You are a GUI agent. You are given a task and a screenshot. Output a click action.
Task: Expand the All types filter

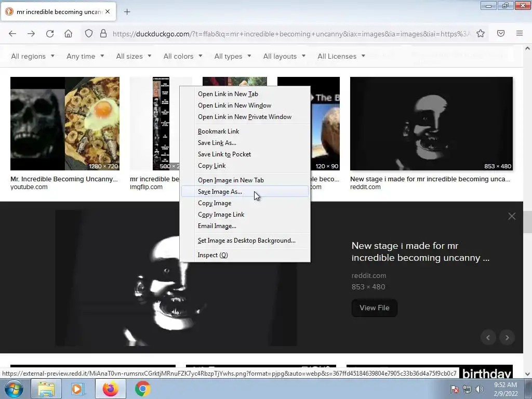pyautogui.click(x=233, y=56)
